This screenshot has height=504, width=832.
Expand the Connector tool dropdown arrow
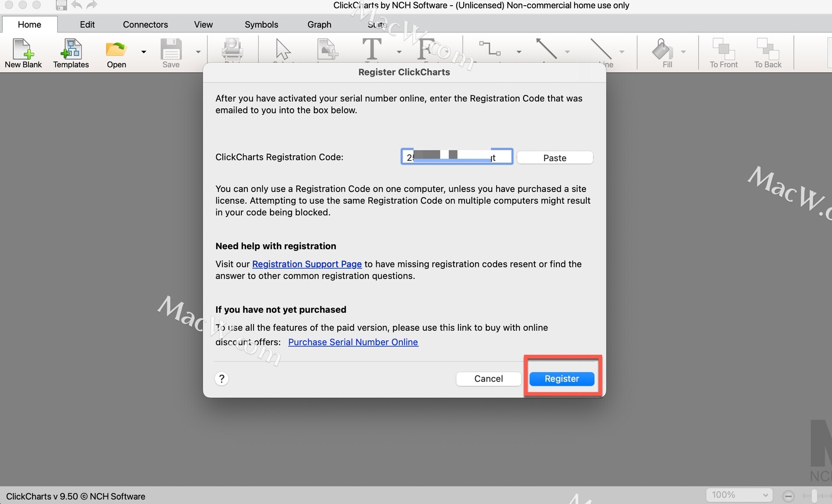(519, 52)
